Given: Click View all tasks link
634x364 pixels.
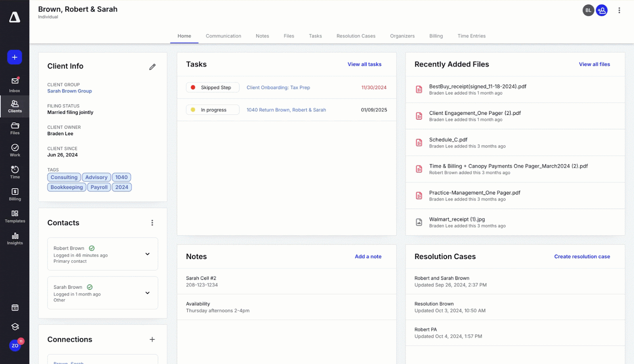Looking at the screenshot, I should click(364, 64).
